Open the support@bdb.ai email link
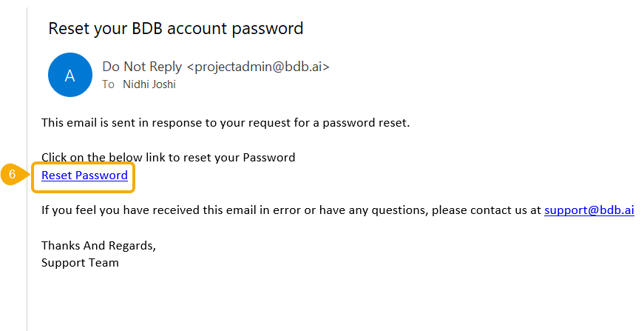 (x=589, y=210)
